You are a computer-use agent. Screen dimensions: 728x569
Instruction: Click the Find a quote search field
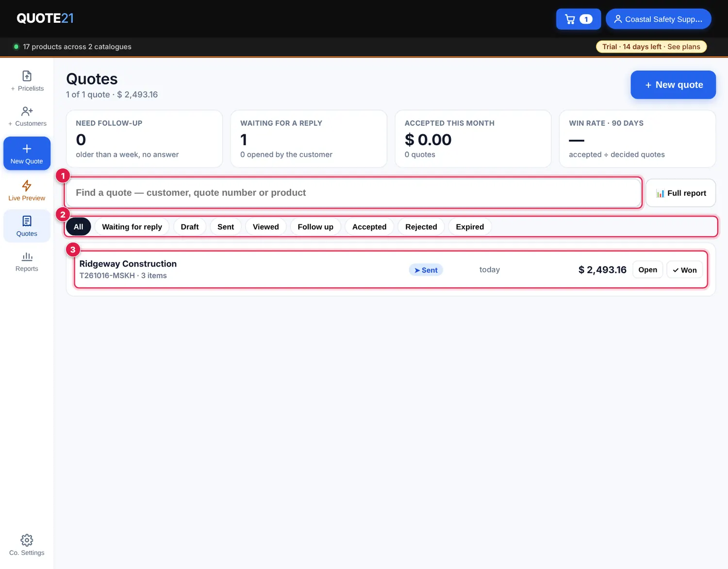pos(353,193)
